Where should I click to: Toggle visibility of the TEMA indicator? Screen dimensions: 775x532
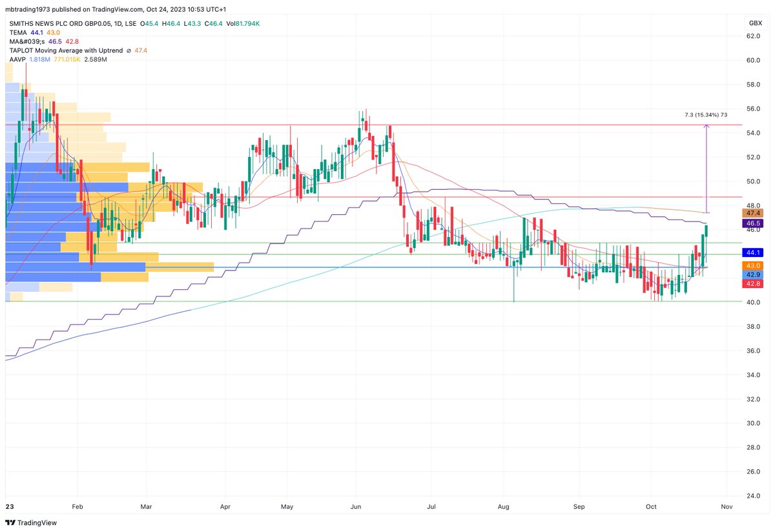pyautogui.click(x=19, y=32)
